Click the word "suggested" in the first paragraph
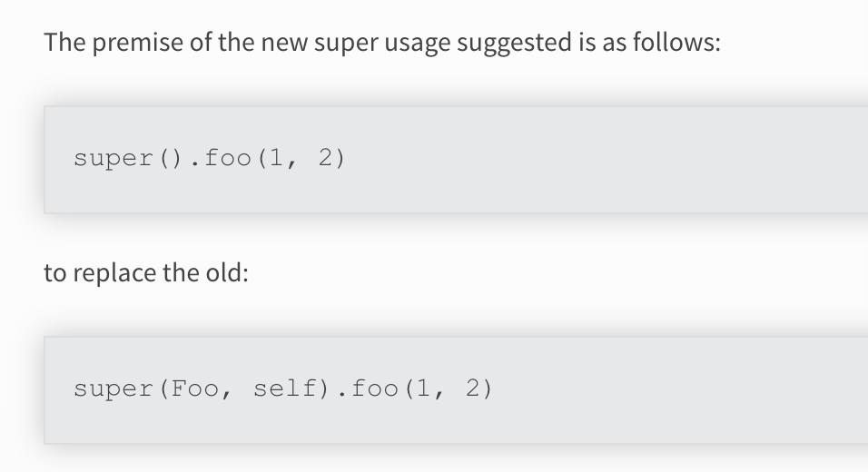This screenshot has height=472, width=868. [x=520, y=43]
